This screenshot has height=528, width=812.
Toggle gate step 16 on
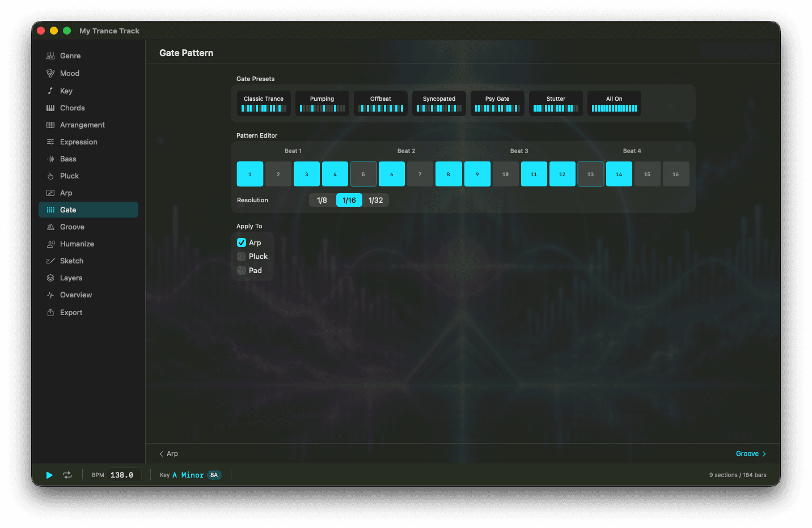coord(676,174)
